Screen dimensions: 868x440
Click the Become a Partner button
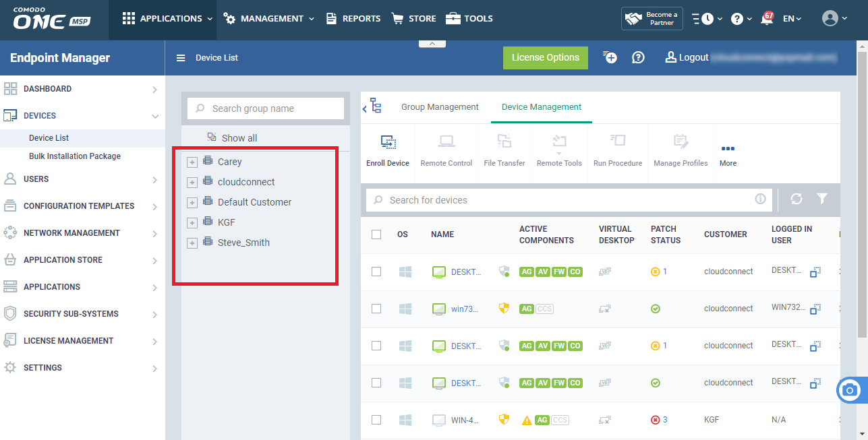(652, 19)
